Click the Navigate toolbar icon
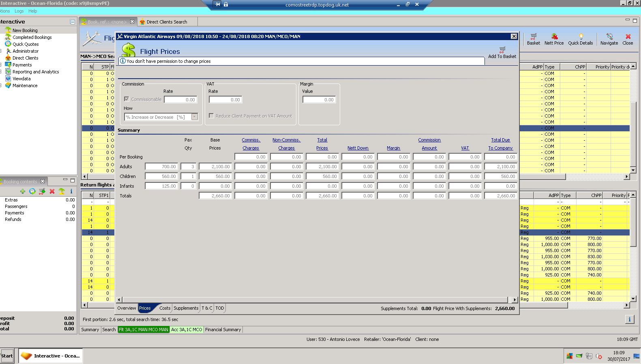 [609, 37]
